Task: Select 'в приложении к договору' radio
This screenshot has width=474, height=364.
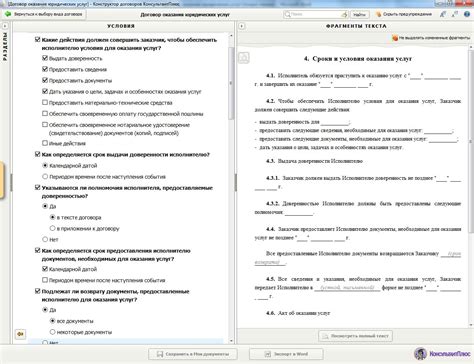Action: pos(52,228)
